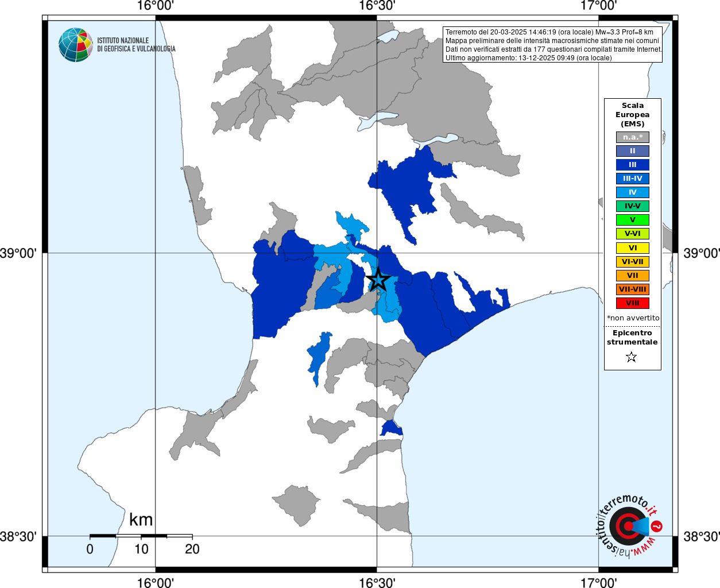The height and width of the screenshot is (588, 720).
Task: Click the epicenter star on the map
Action: pyautogui.click(x=378, y=280)
